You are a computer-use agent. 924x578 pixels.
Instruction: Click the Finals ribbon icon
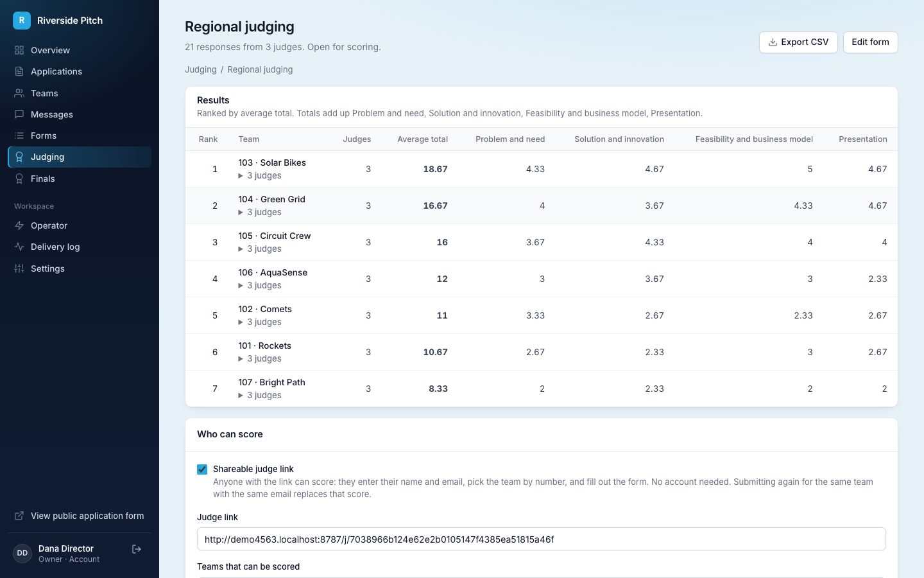coord(19,179)
